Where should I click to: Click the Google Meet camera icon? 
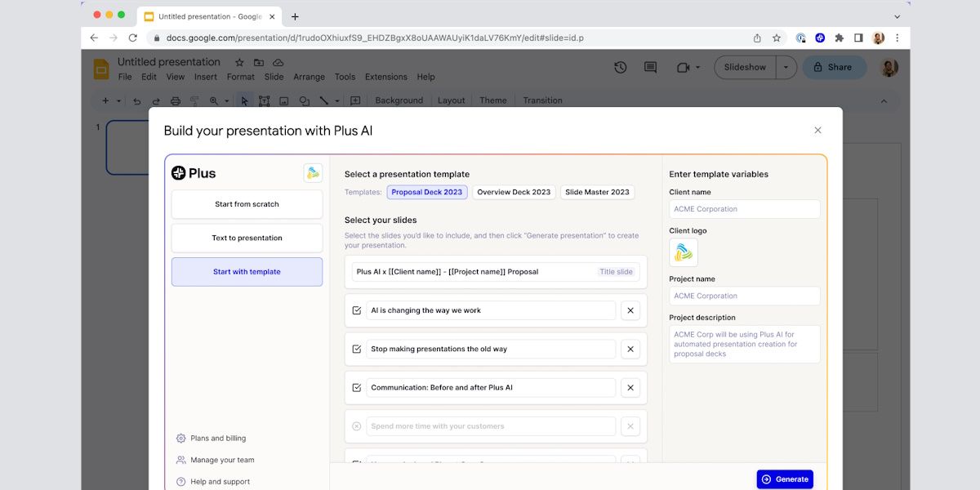point(684,68)
